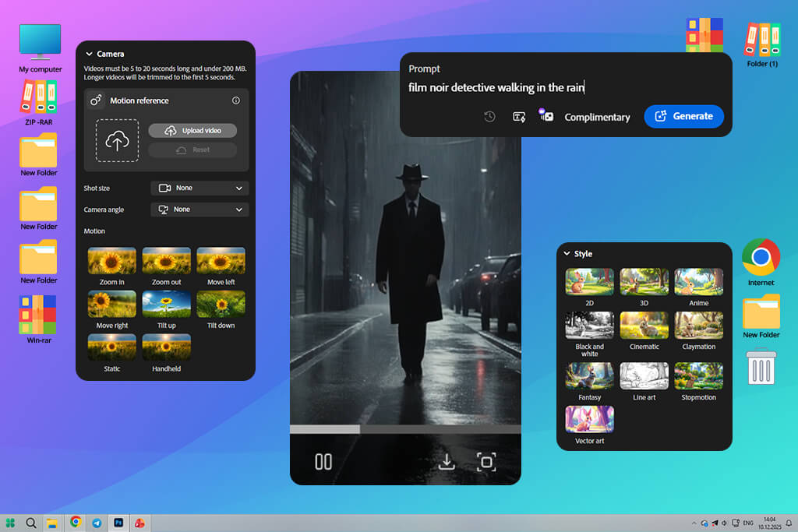Pick the Static motion preset
Screen dimensions: 798x532
tap(112, 347)
